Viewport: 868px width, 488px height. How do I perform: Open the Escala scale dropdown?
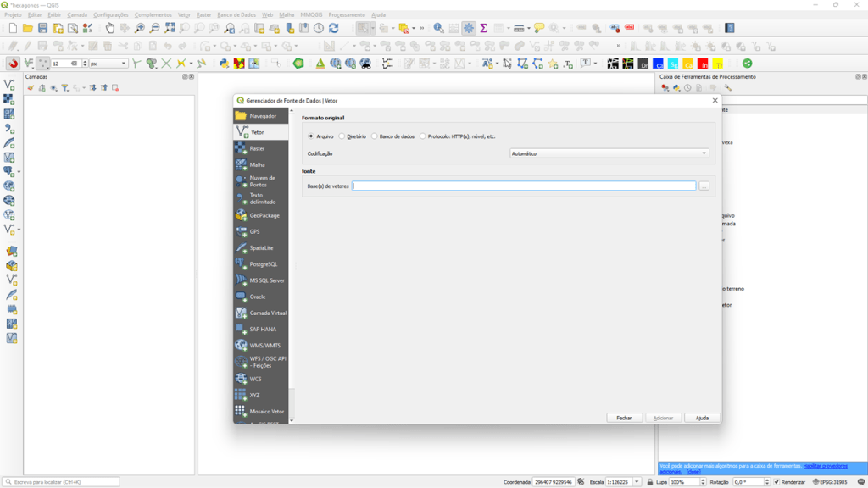(x=637, y=482)
